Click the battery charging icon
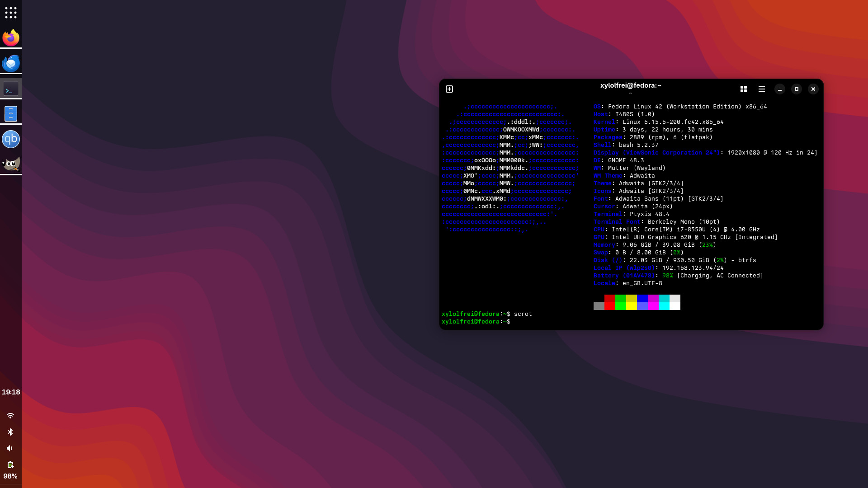The width and height of the screenshot is (868, 488). [10, 465]
